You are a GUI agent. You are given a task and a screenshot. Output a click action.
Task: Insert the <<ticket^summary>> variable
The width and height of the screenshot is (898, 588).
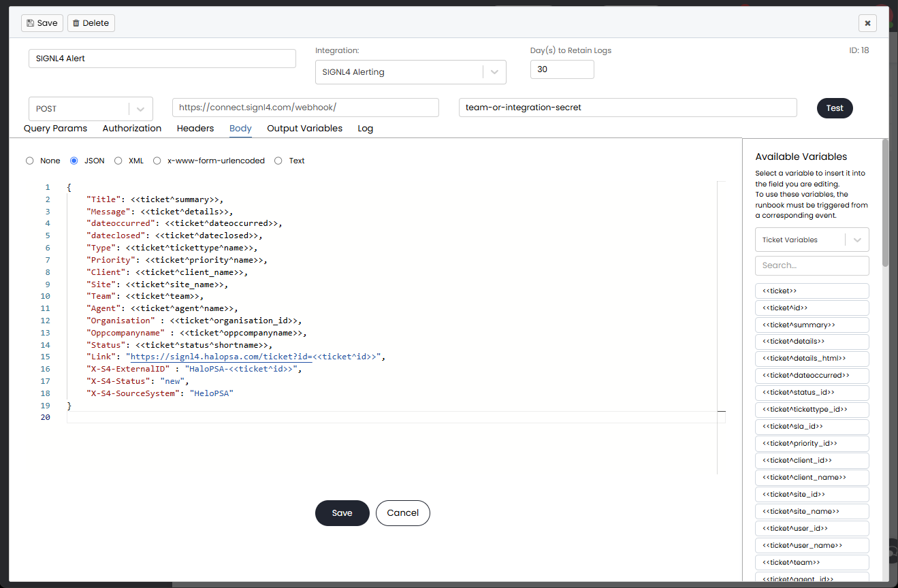(812, 325)
